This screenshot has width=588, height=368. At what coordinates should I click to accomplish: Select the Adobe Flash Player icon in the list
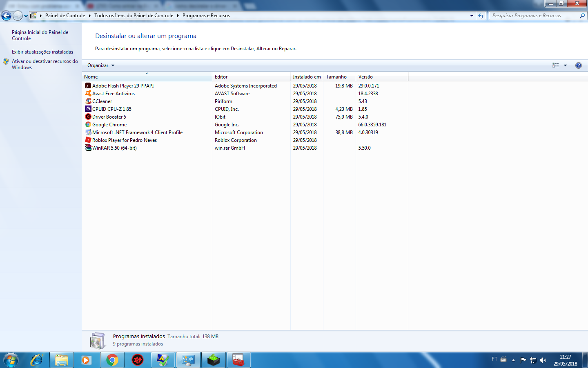click(x=88, y=86)
